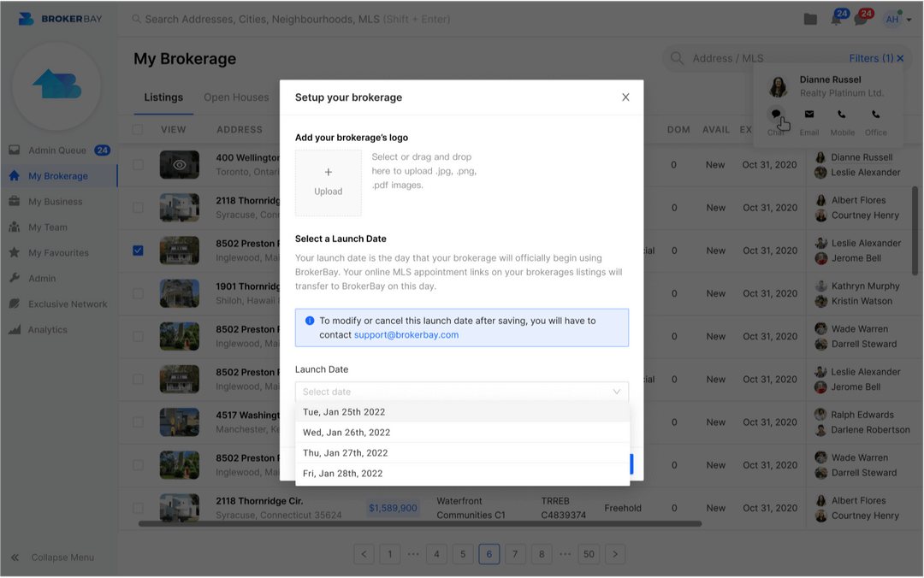Open the folder icon in top bar

pos(810,19)
